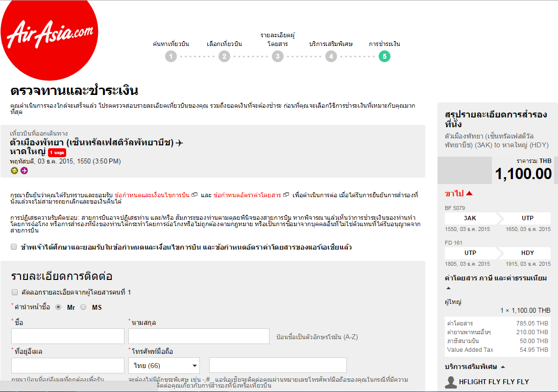Click the airplane icon beside departure city name
This screenshot has width=558, height=392.
pos(179,143)
